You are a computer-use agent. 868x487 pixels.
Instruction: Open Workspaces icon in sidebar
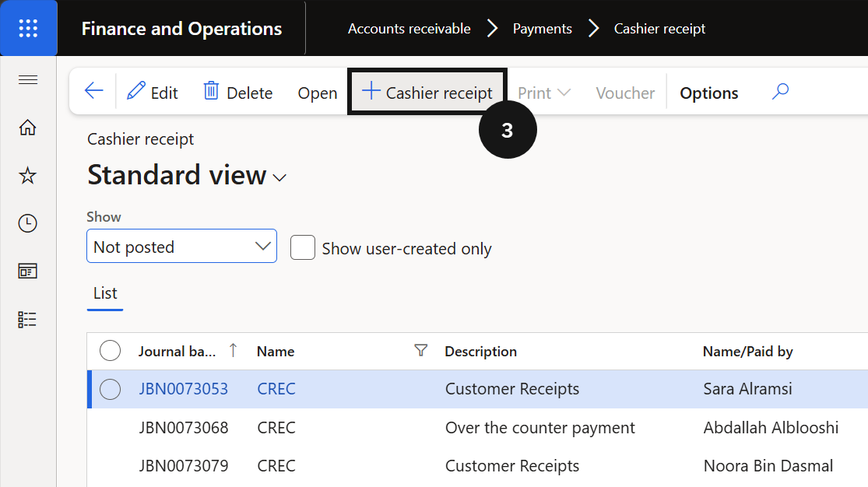28,272
